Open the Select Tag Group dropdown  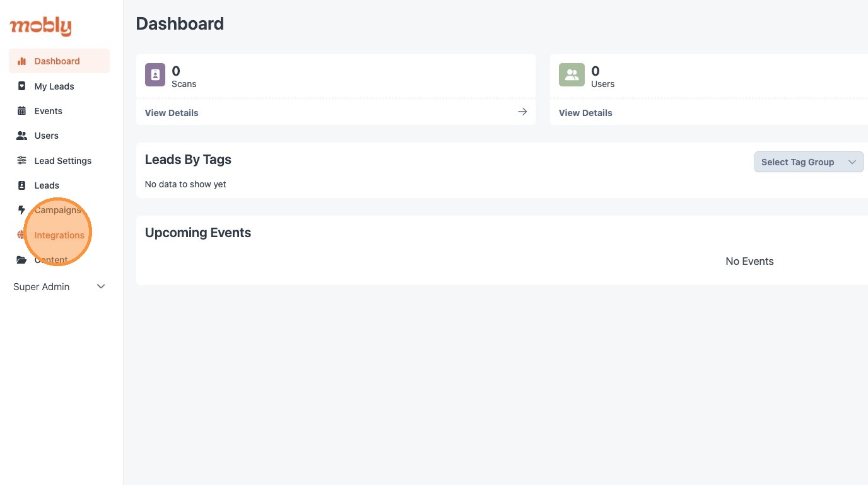[x=808, y=162]
